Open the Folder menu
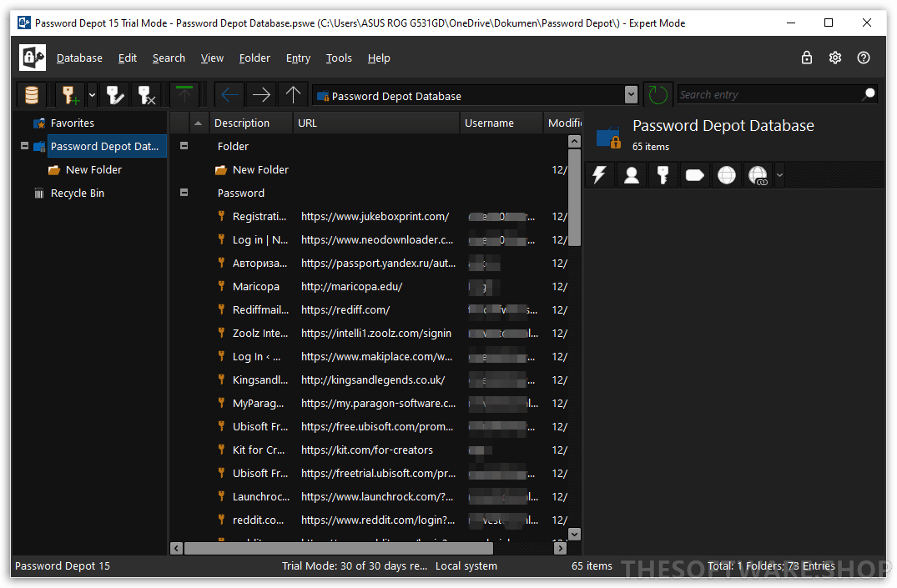 (x=254, y=58)
